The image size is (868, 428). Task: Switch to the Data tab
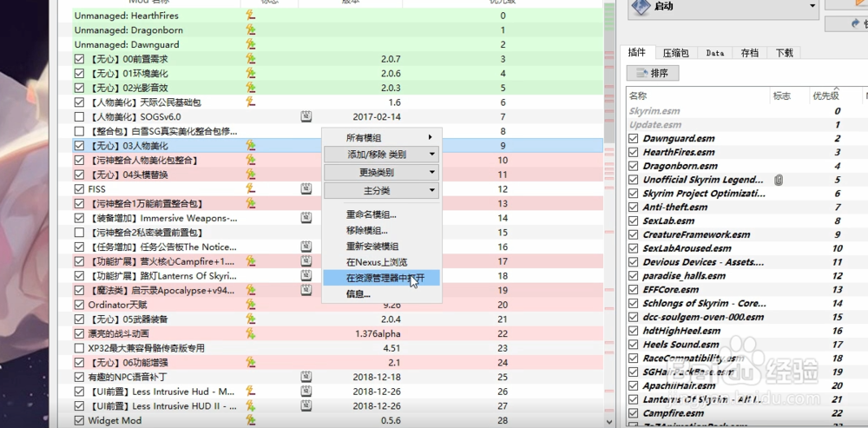click(714, 53)
